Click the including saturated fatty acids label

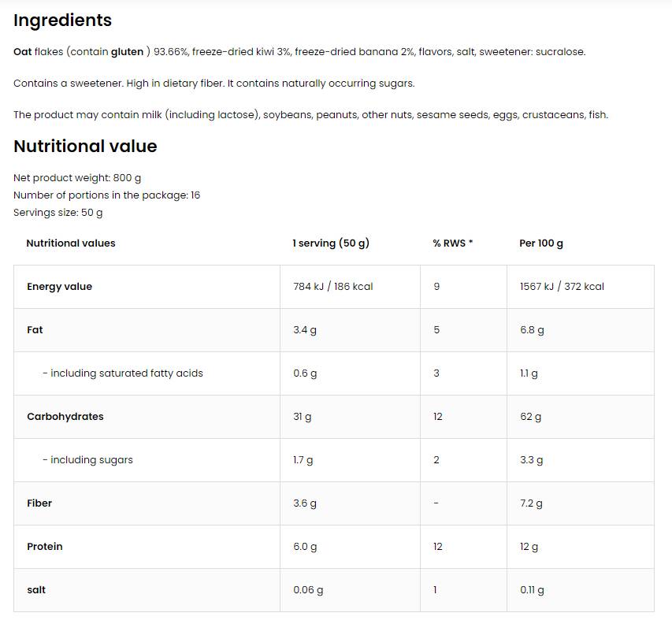point(123,373)
